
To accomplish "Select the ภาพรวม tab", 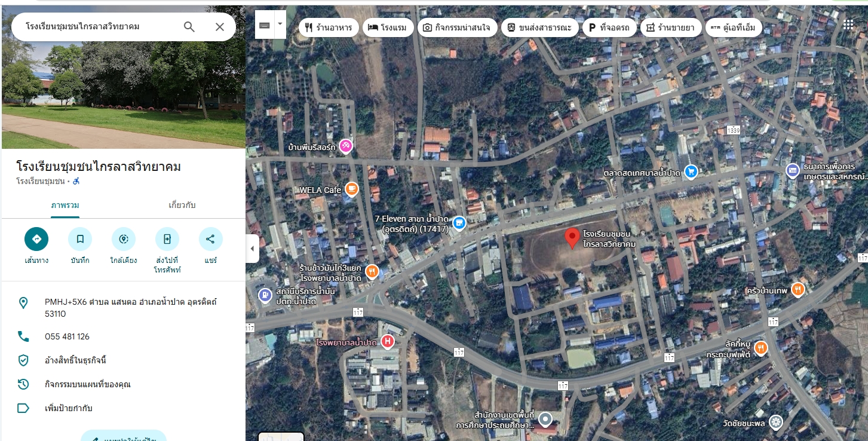I will (x=65, y=205).
